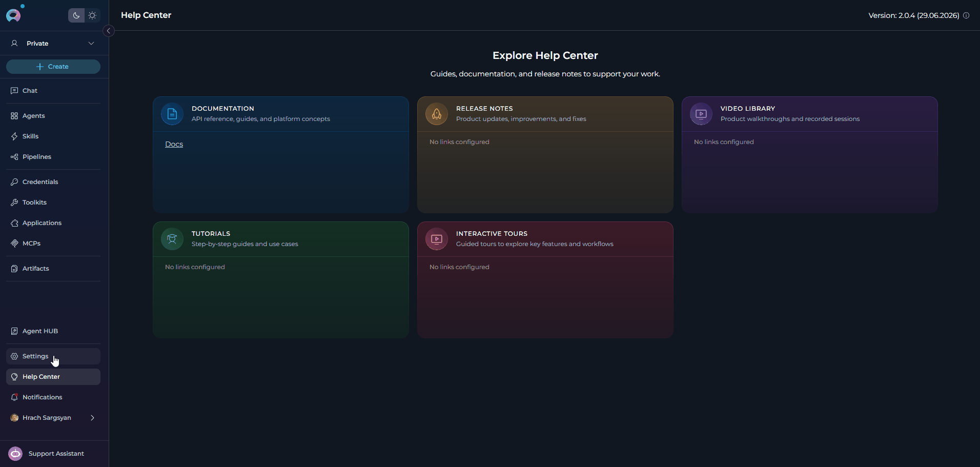Open the Credentials page
Image resolution: width=980 pixels, height=467 pixels.
[x=53, y=182]
